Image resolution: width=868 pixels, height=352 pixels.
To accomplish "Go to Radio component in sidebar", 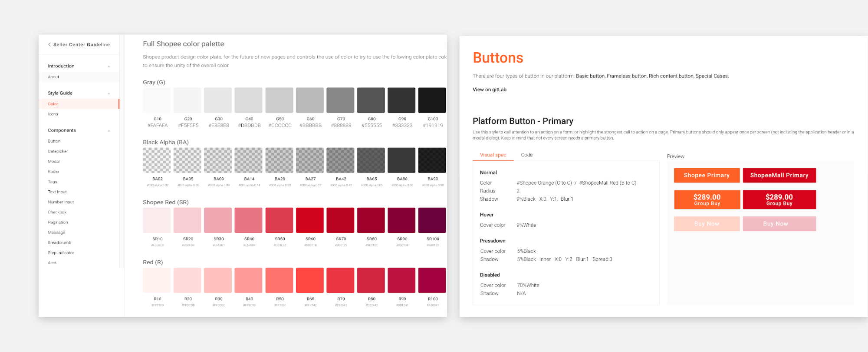I will [53, 172].
